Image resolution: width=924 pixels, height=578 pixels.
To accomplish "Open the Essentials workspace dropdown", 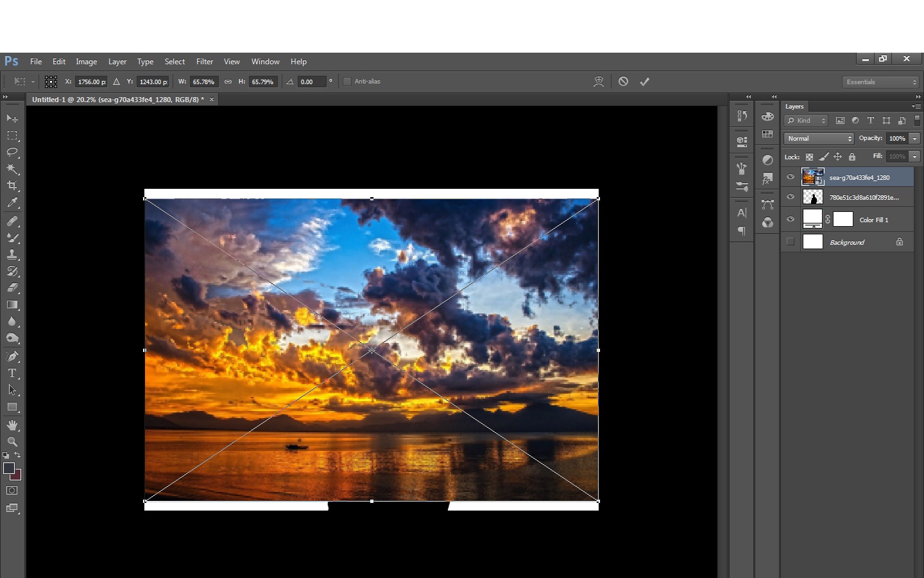I will tap(881, 82).
